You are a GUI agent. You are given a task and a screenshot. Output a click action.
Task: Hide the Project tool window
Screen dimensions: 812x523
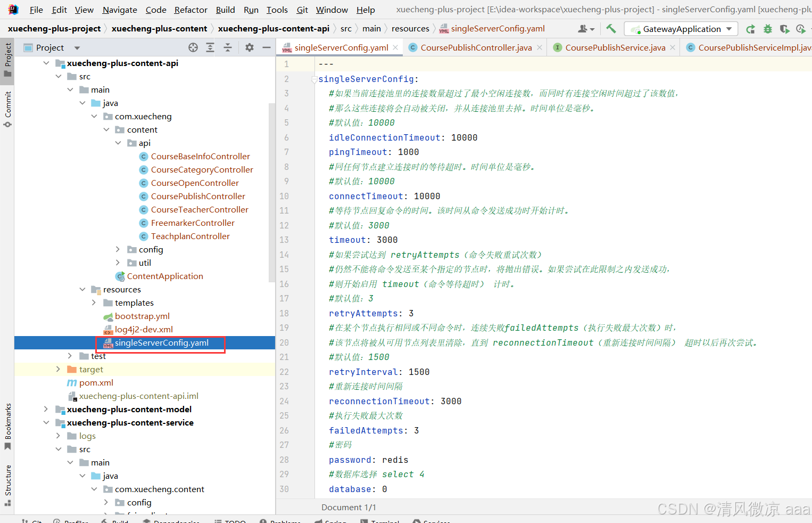click(267, 47)
